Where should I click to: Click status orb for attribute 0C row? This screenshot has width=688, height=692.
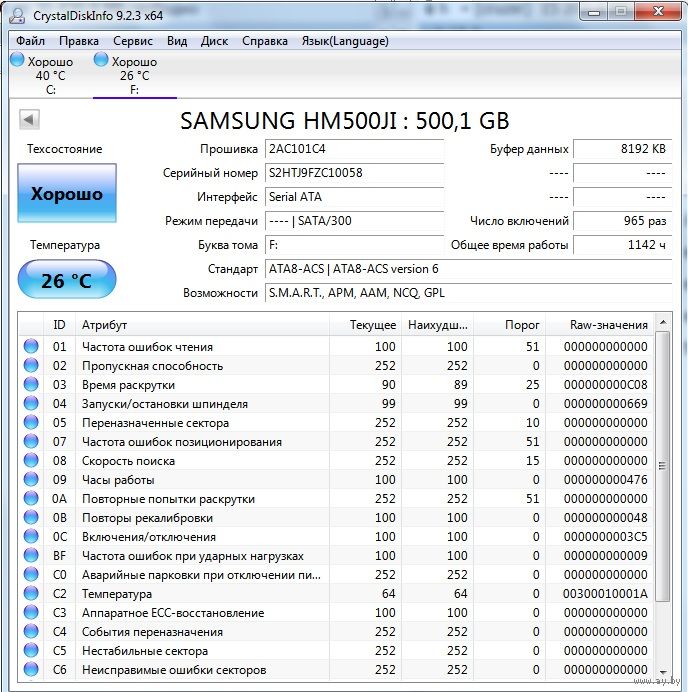(x=31, y=536)
